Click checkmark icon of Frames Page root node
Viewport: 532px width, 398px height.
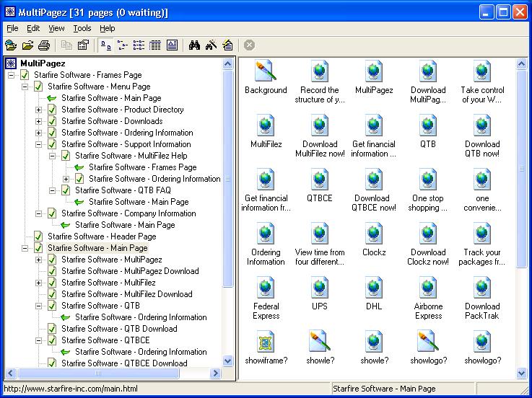pyautogui.click(x=25, y=75)
